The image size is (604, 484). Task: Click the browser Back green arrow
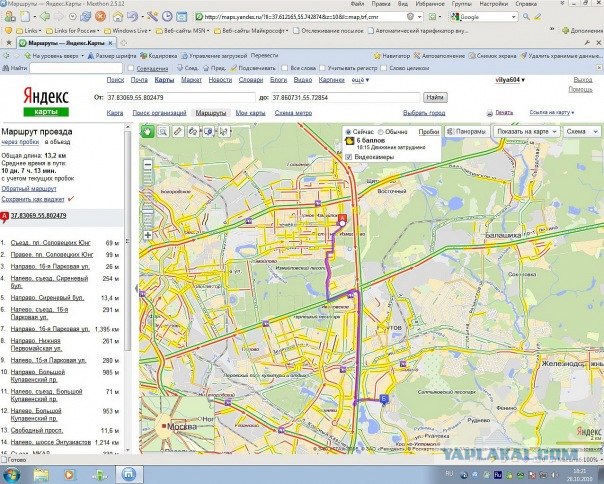pyautogui.click(x=45, y=17)
